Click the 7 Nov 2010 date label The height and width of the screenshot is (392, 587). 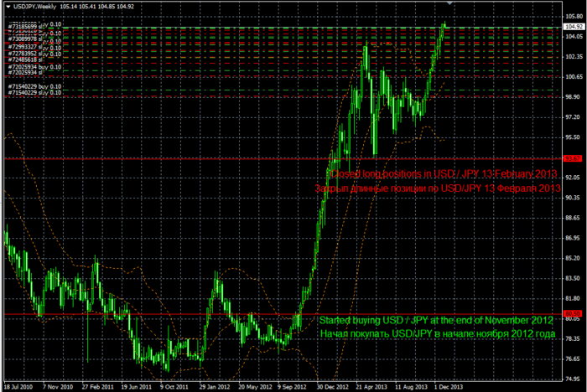pyautogui.click(x=58, y=387)
